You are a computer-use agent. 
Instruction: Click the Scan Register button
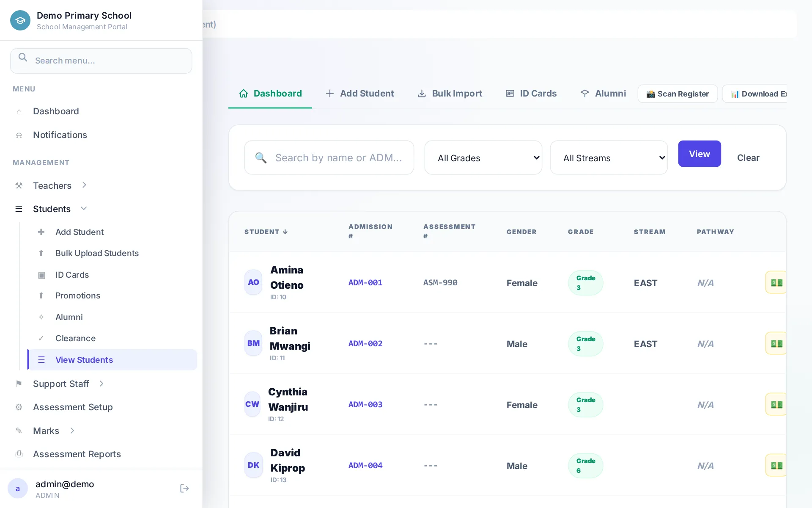pos(678,94)
